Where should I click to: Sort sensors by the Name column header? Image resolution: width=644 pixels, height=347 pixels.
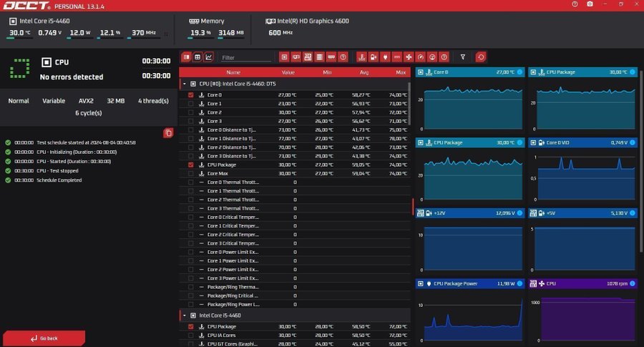(233, 72)
